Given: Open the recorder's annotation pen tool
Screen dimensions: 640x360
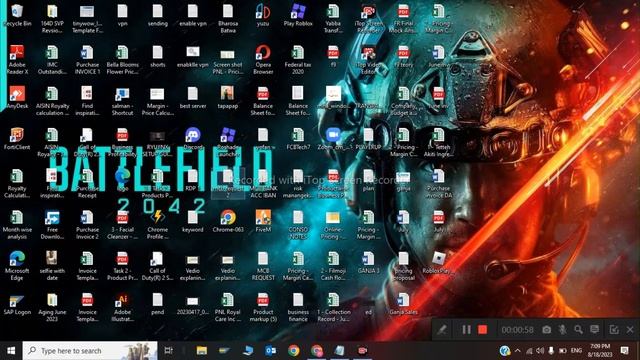Looking at the screenshot, I should [442, 330].
